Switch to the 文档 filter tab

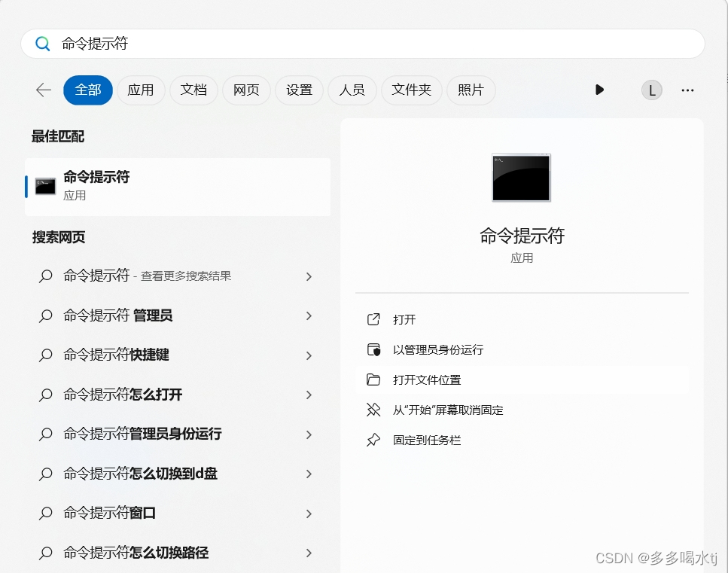pos(193,90)
